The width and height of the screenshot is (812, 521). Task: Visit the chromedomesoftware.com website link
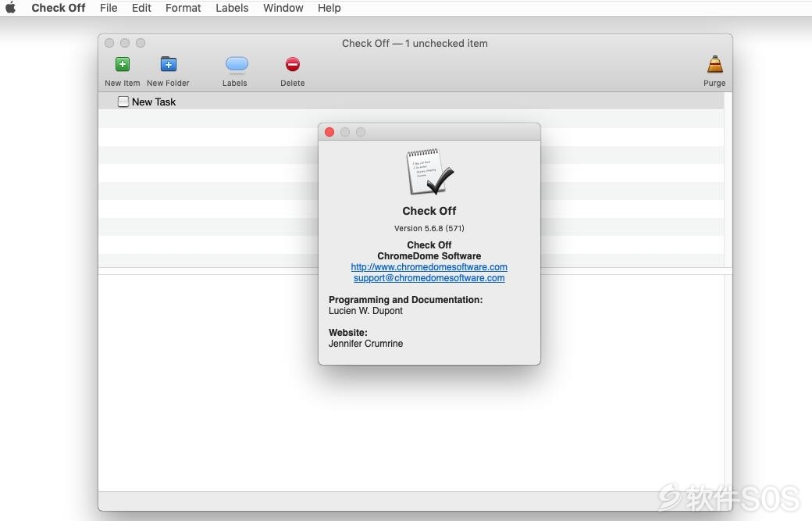click(429, 267)
